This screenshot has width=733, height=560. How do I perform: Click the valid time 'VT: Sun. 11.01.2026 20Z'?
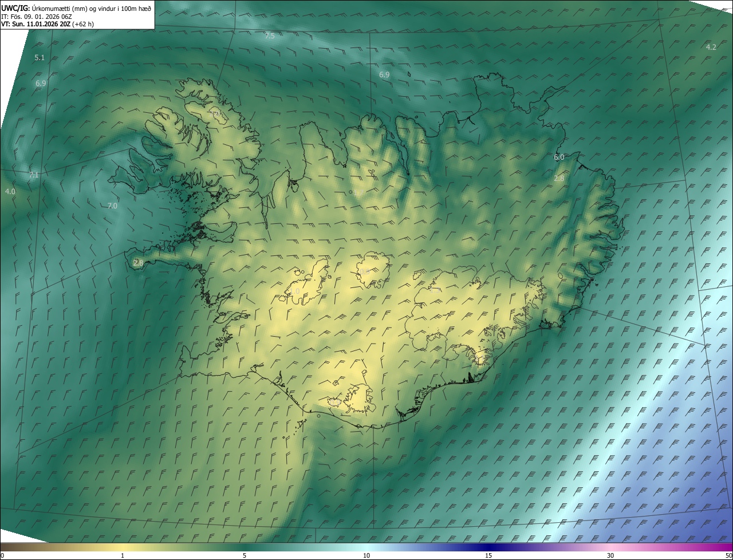[36, 24]
